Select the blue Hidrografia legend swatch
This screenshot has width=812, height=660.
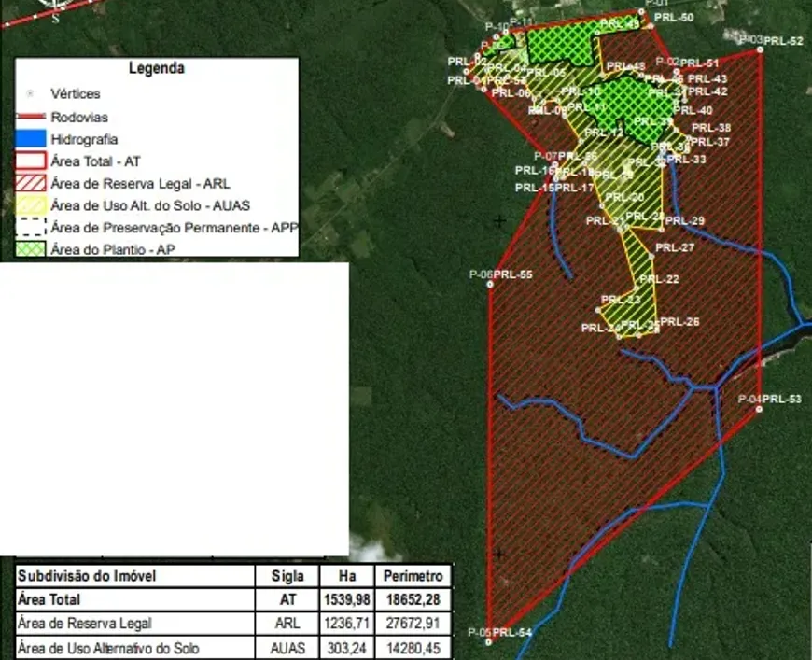point(31,139)
